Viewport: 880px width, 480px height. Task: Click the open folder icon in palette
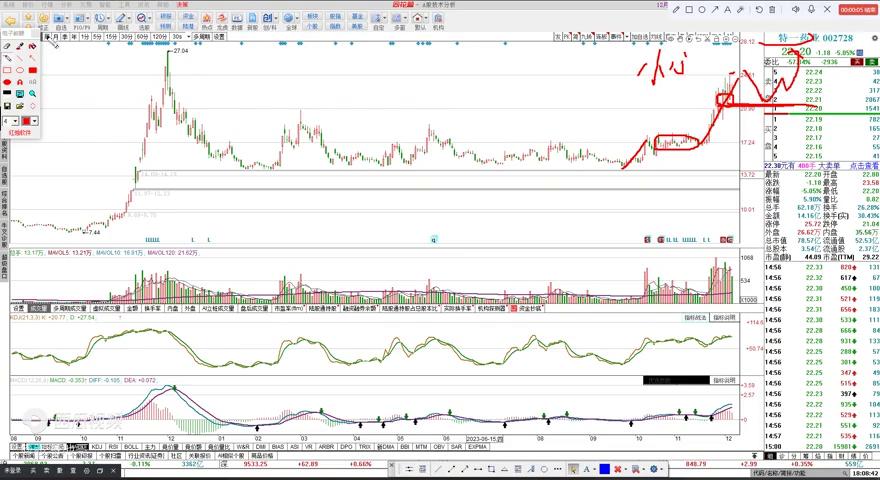[20, 106]
